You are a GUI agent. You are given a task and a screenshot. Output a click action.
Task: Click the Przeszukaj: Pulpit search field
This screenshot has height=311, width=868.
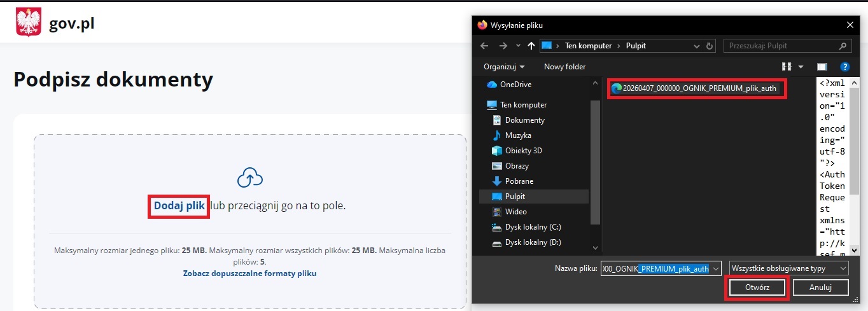781,46
